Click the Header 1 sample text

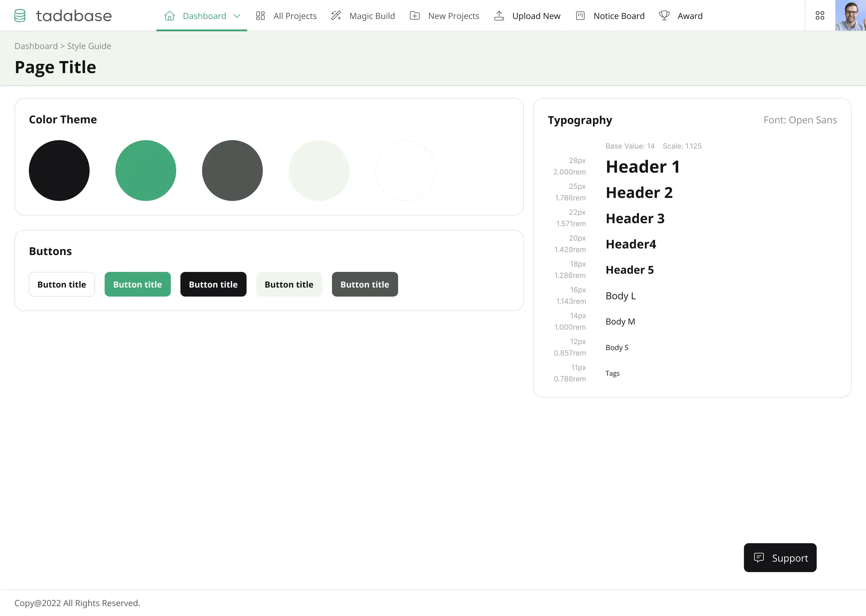(x=643, y=167)
